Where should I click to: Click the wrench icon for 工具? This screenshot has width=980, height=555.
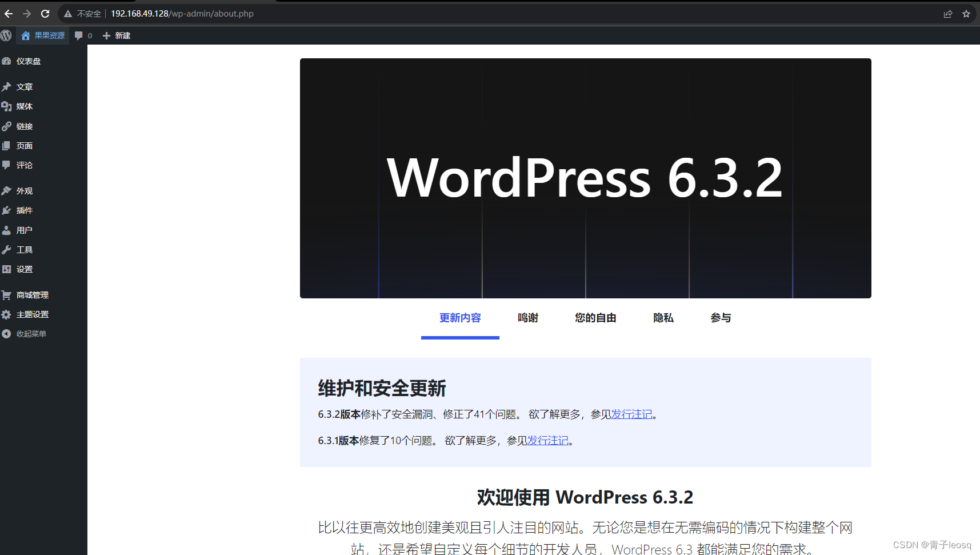pos(6,250)
